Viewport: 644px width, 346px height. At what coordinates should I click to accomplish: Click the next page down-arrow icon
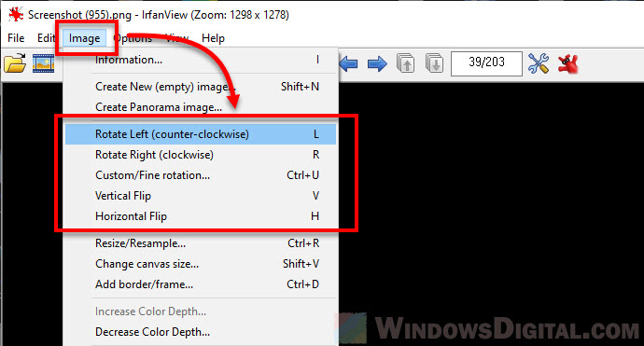coord(434,63)
